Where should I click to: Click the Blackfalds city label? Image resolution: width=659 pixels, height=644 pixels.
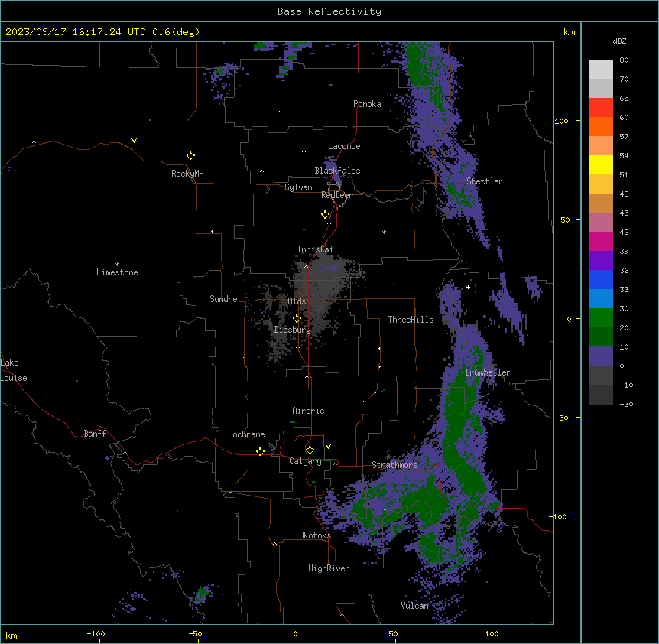pos(337,171)
